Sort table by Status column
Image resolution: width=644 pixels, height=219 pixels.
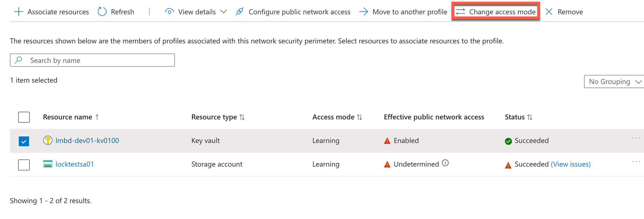pyautogui.click(x=530, y=117)
